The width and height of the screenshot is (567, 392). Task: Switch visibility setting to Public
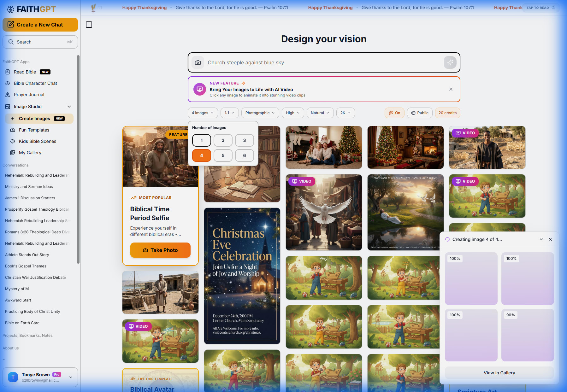[x=419, y=113]
